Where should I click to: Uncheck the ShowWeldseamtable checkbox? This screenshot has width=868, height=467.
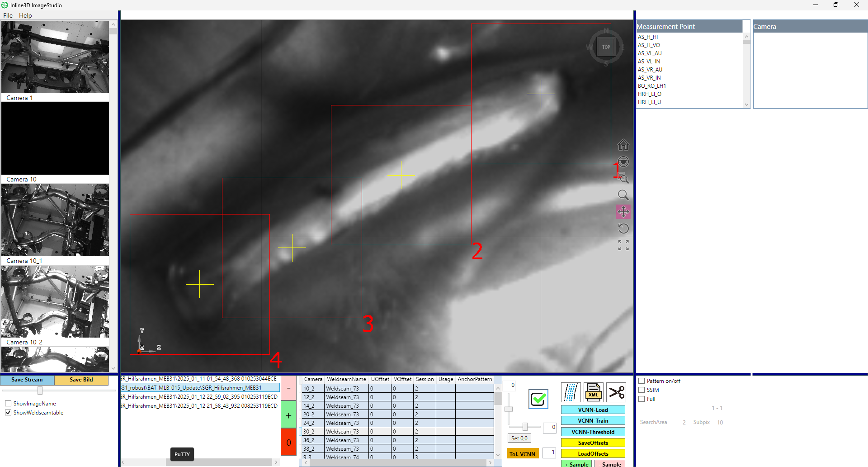pyautogui.click(x=8, y=413)
